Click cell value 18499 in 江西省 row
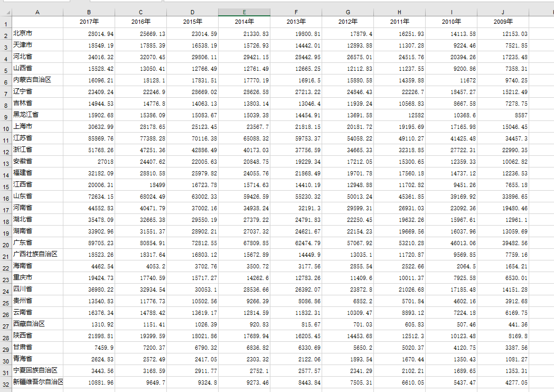 tap(140, 185)
